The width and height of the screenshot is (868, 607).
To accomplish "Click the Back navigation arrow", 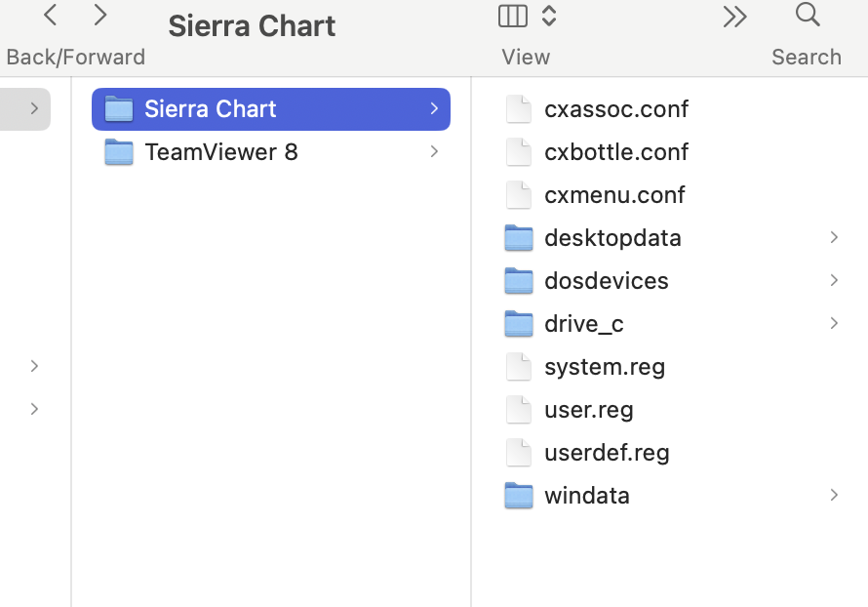I will tap(51, 15).
